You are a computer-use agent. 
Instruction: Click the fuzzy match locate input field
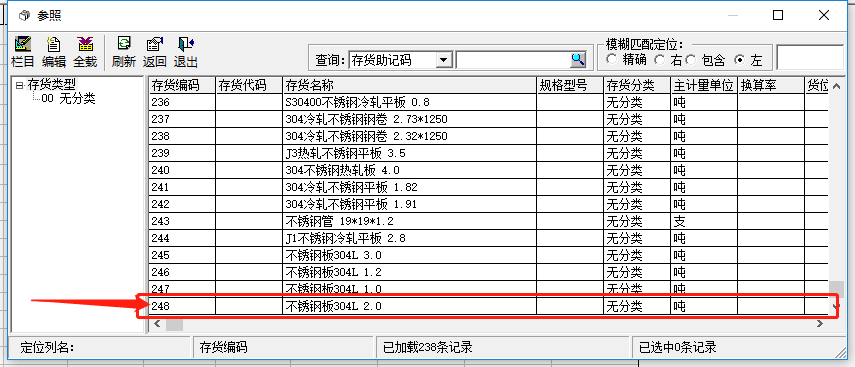pos(809,58)
